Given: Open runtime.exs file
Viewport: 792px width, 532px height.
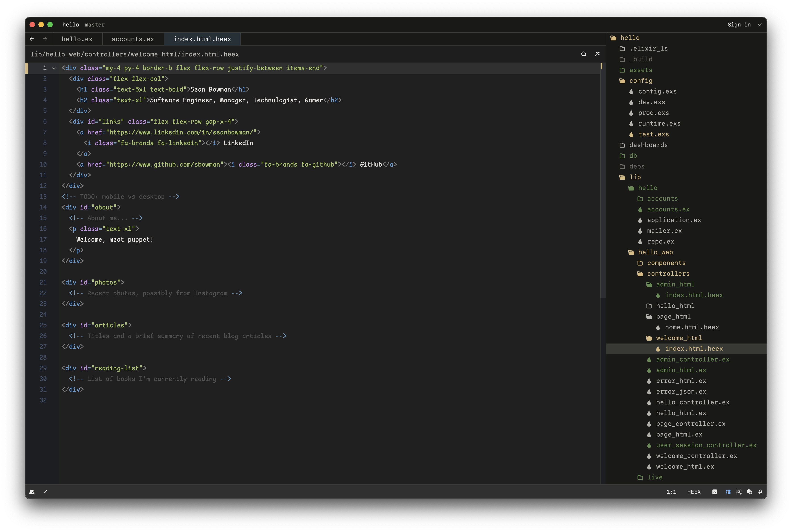Looking at the screenshot, I should pos(687,124).
